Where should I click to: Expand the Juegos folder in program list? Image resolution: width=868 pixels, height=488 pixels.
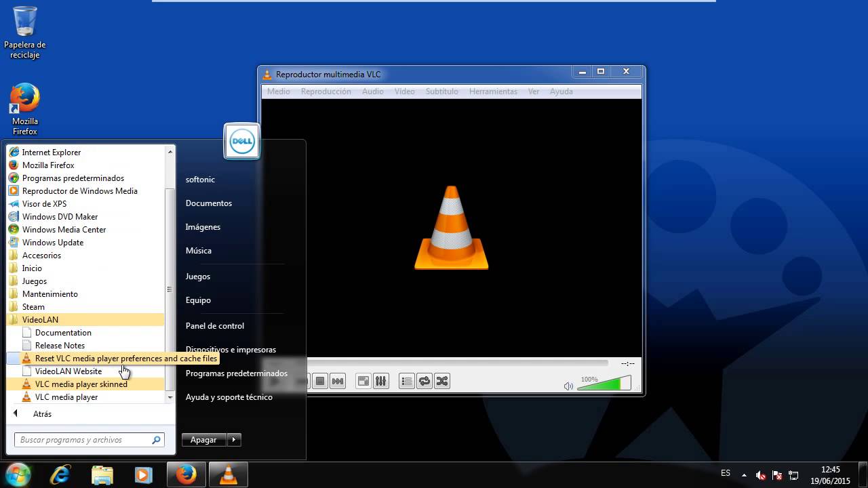click(x=85, y=281)
